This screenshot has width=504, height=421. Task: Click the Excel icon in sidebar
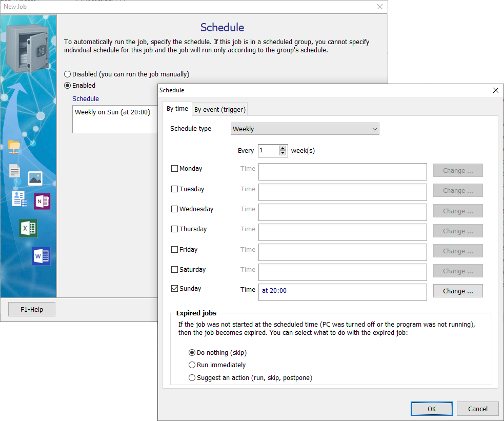coord(28,228)
